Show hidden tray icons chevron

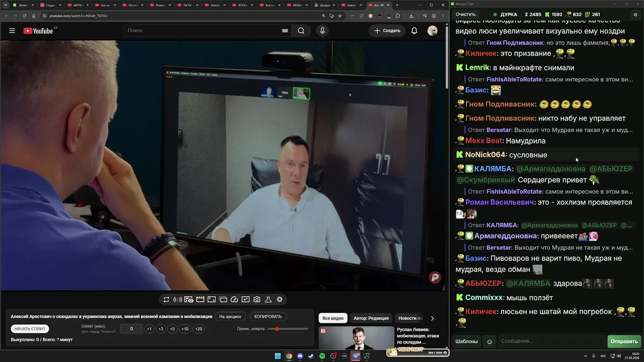click(x=586, y=356)
